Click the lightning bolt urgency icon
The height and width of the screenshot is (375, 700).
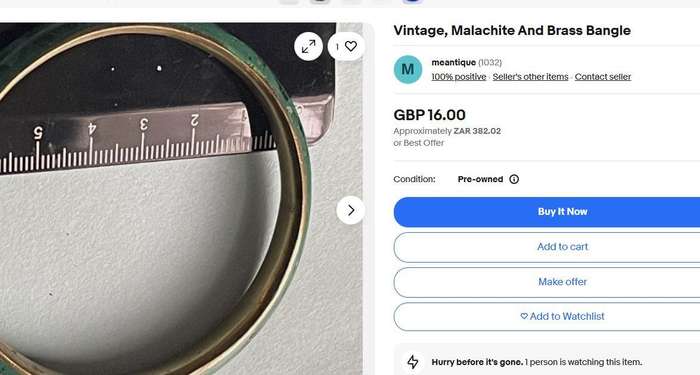click(413, 362)
